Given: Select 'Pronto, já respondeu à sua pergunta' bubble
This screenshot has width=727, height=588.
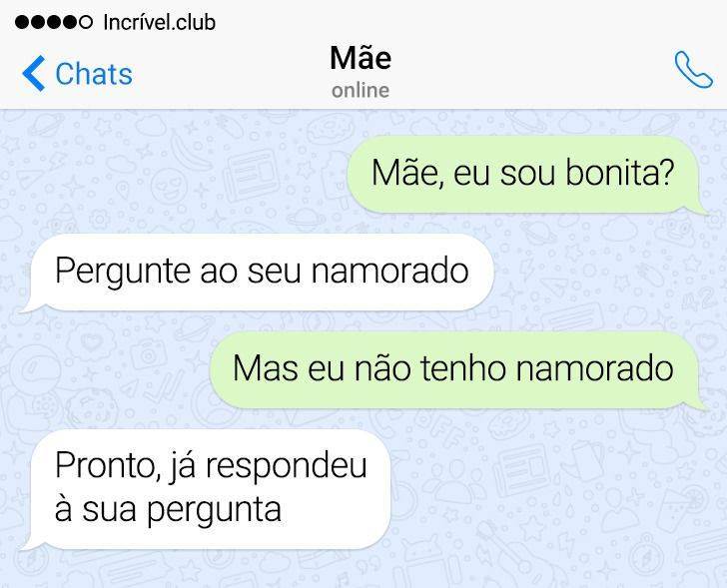Looking at the screenshot, I should (207, 489).
